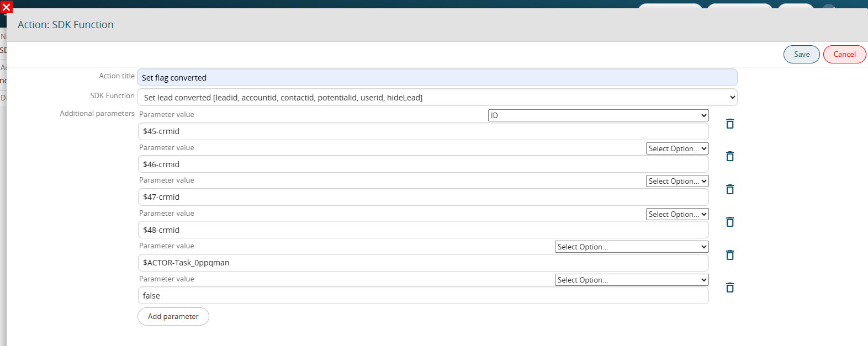Cancel editing the action
Viewport: 868px width, 346px height.
point(844,54)
